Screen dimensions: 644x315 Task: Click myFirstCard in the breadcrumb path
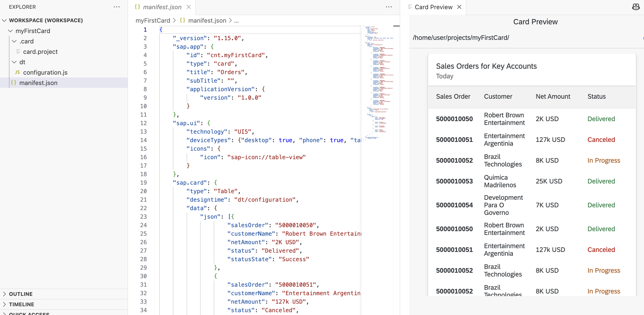coord(153,21)
